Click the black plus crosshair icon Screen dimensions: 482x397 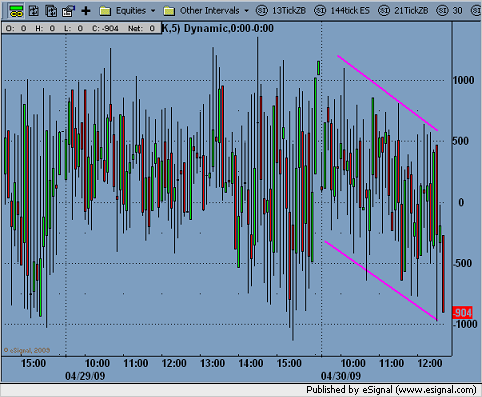coord(86,11)
